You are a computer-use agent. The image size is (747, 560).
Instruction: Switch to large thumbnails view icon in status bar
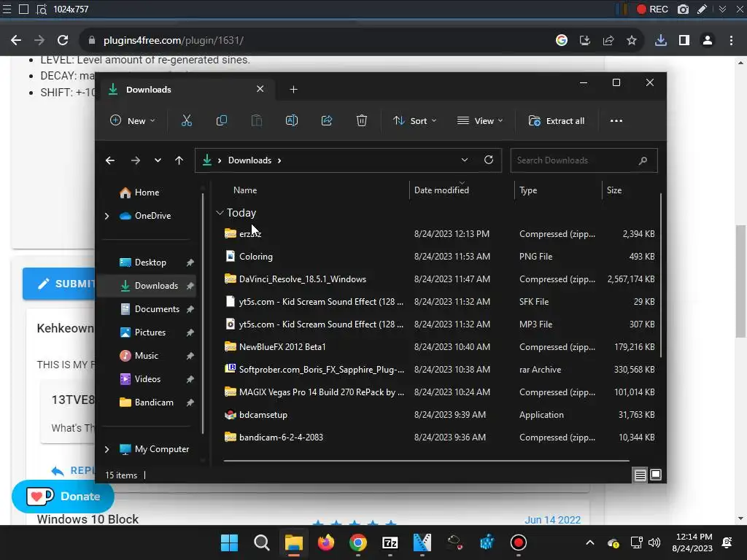[x=656, y=475]
